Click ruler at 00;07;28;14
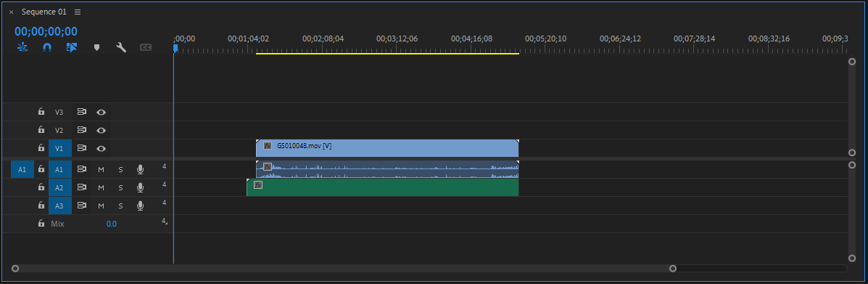The height and width of the screenshot is (284, 868). (x=694, y=38)
